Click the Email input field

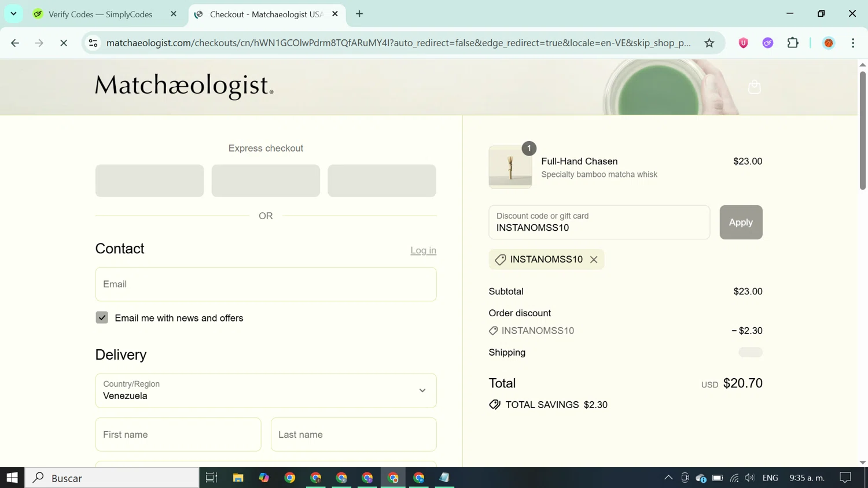pos(266,284)
